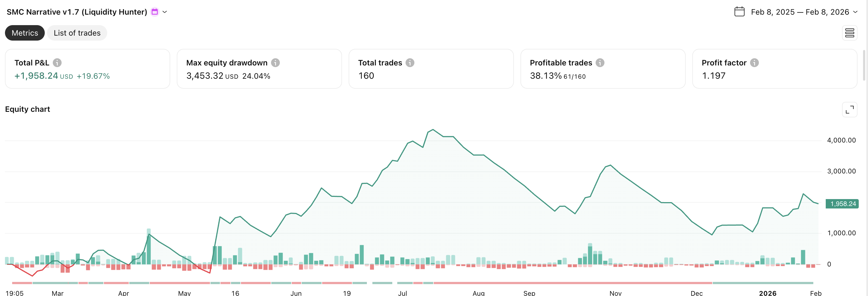This screenshot has height=296, width=868.
Task: Click the 1,958.24 equity value label
Action: [x=843, y=204]
